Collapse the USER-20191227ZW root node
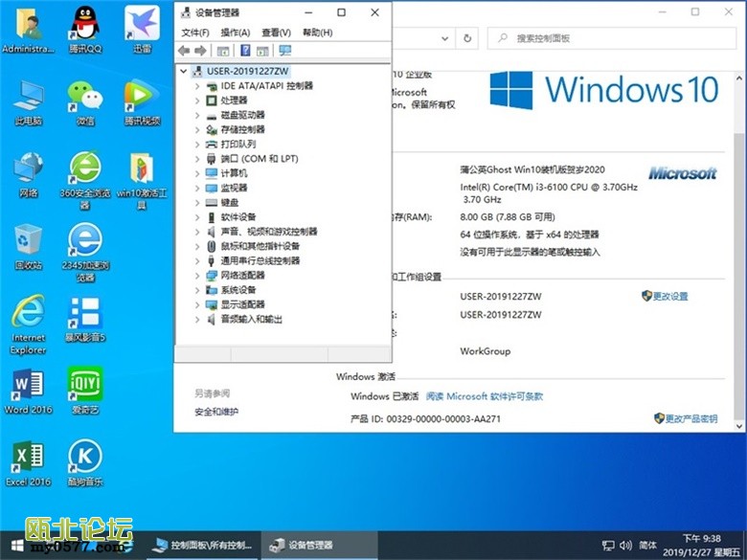This screenshot has width=747, height=560. coord(184,71)
